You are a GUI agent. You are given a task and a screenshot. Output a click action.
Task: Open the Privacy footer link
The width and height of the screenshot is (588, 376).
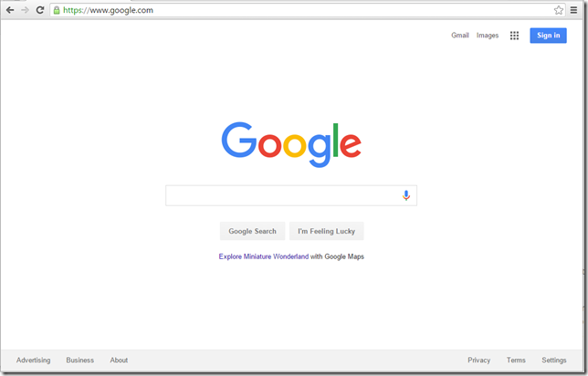click(x=478, y=360)
